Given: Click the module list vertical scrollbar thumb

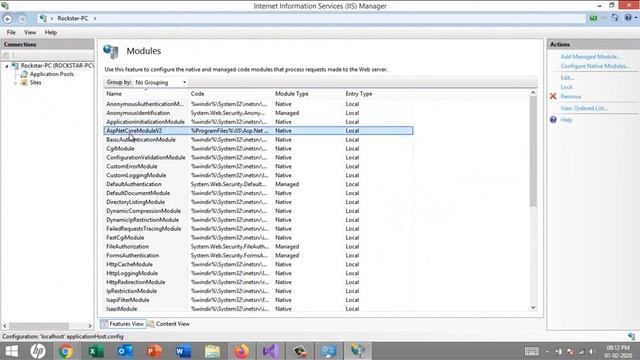Looking at the screenshot, I should (533, 151).
